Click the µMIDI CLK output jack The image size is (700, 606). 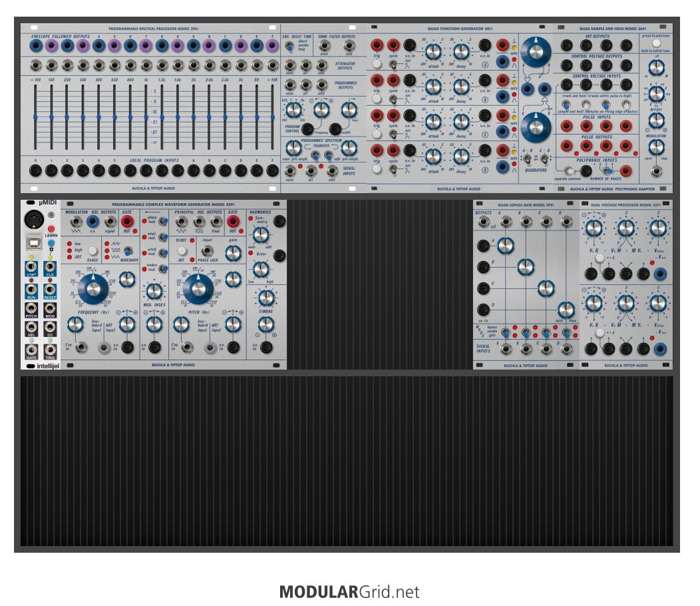tap(50, 268)
